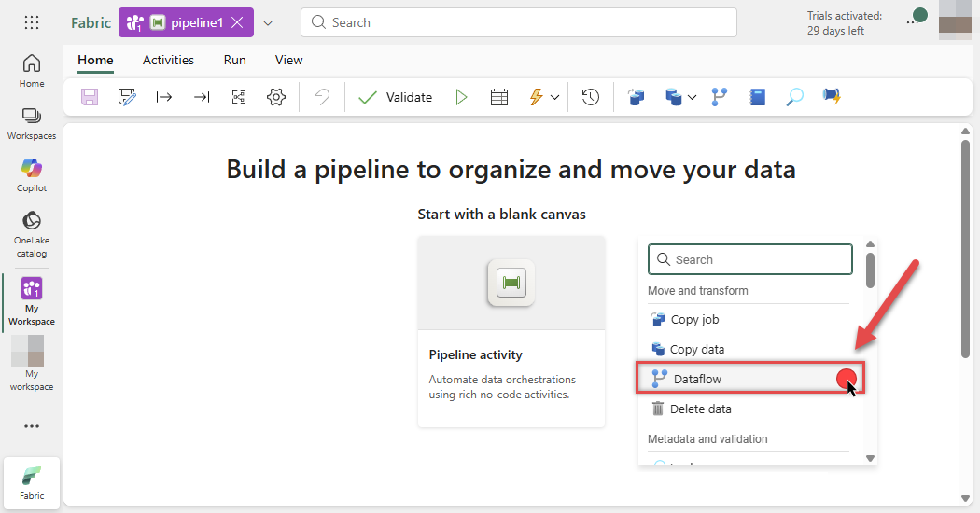Click the Move and transform heading

click(x=697, y=291)
